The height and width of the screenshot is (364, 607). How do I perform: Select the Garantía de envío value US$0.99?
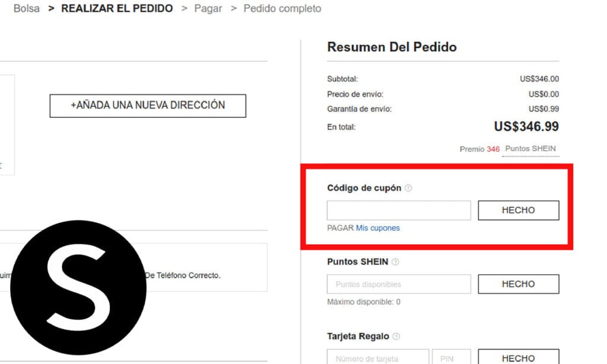point(544,109)
